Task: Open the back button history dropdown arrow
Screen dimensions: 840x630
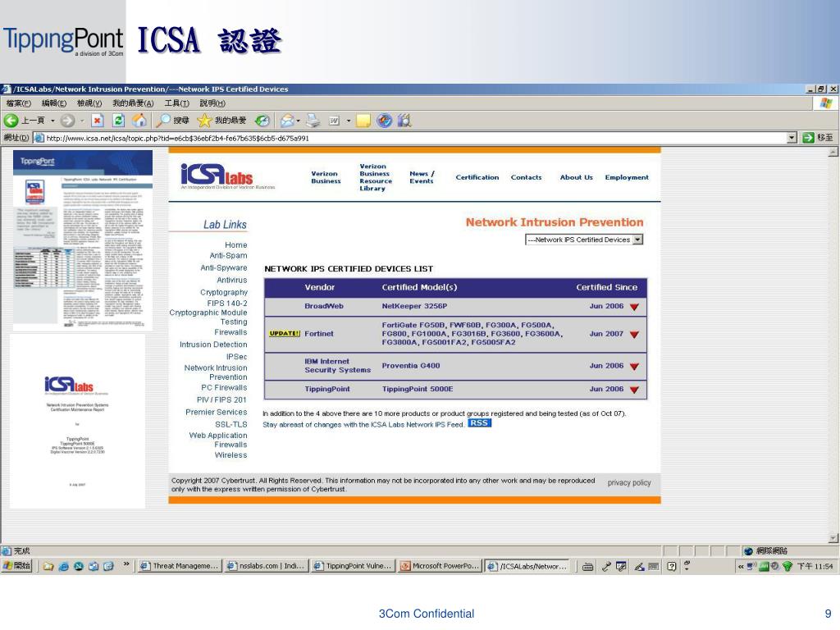Action: 52,121
